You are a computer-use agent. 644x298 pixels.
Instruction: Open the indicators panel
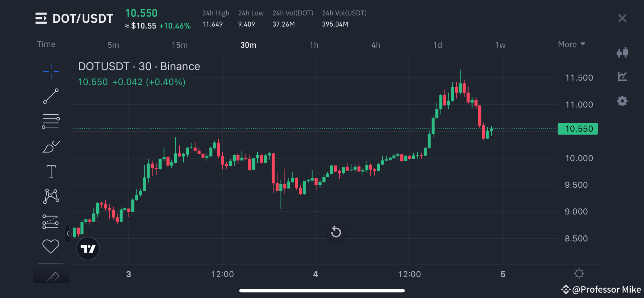[x=622, y=77]
